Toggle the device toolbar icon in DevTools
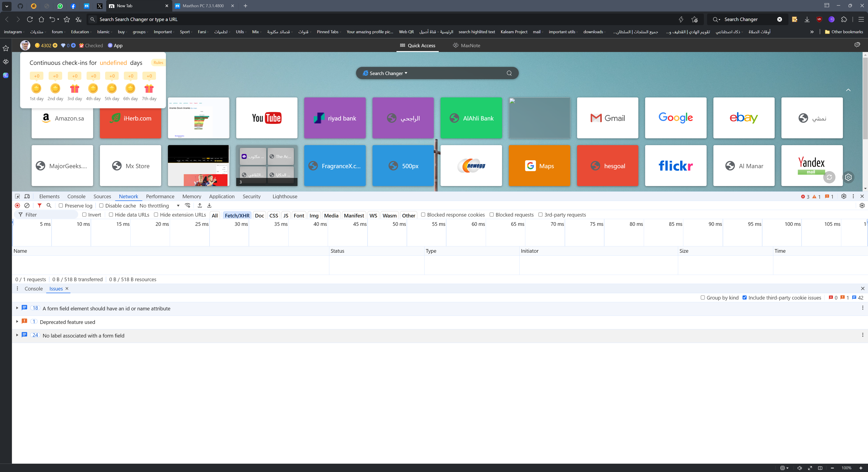The image size is (868, 472). [x=27, y=196]
